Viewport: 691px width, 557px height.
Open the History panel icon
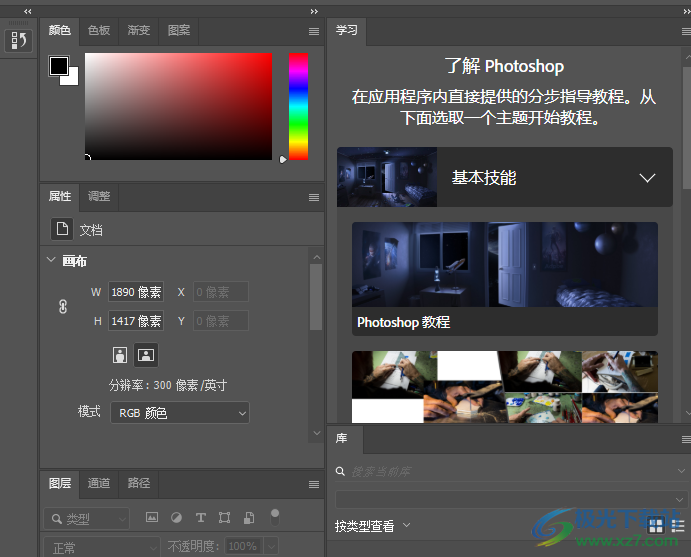coord(19,41)
